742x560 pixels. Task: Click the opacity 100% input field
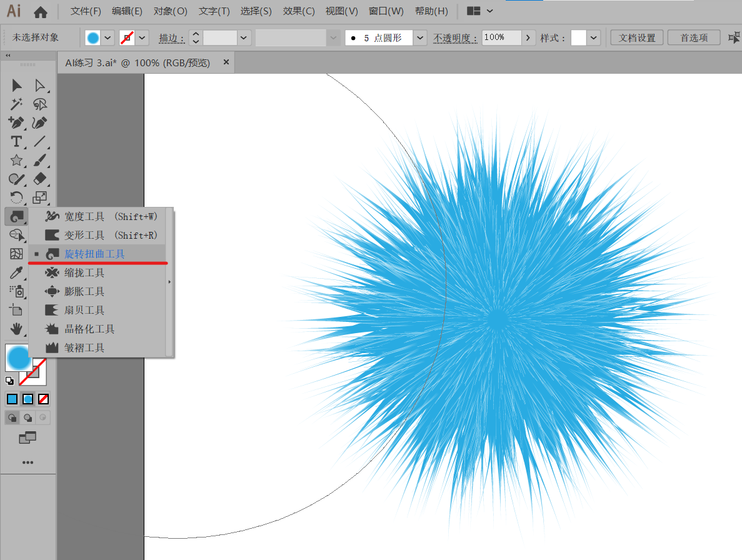[501, 37]
